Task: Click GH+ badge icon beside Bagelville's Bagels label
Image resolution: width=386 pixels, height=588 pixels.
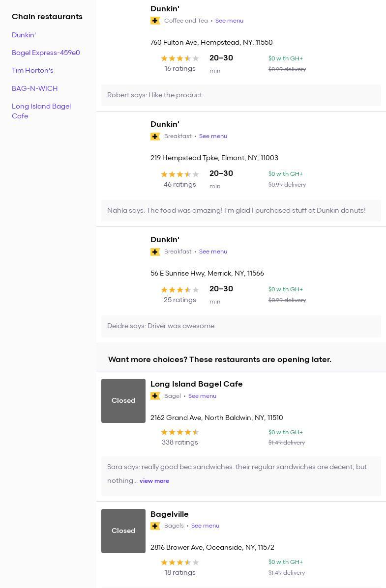Action: (155, 526)
